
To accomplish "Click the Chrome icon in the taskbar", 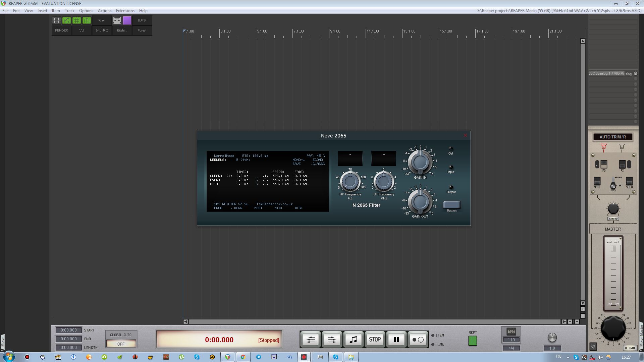I will tap(243, 357).
